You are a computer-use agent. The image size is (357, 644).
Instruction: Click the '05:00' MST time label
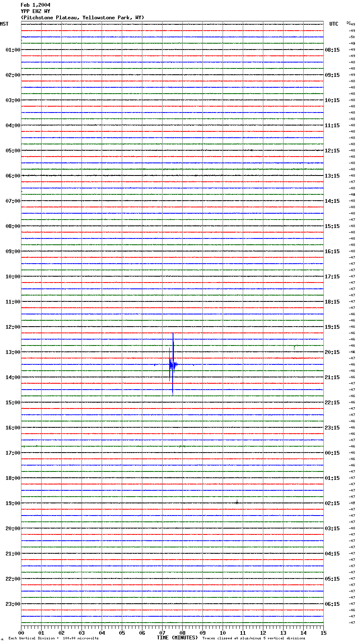[13, 151]
